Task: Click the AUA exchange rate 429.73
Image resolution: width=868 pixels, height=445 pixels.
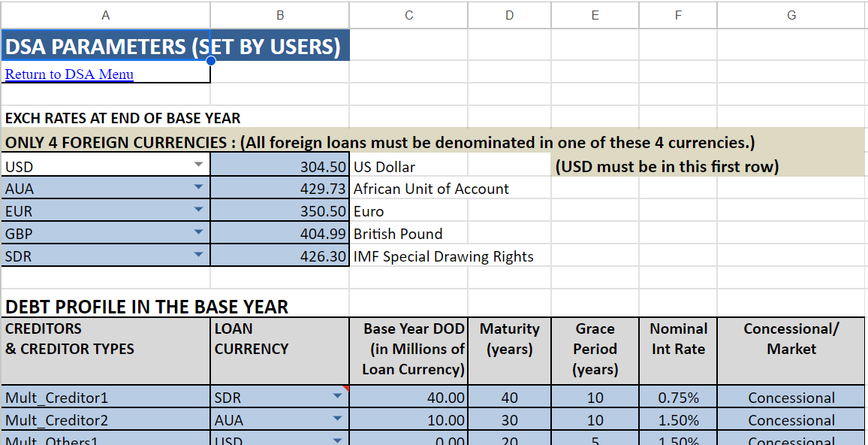Action: click(x=280, y=189)
